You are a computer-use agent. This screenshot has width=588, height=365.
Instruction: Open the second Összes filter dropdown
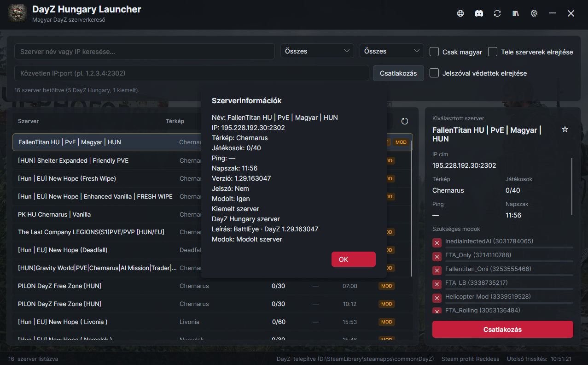(392, 51)
